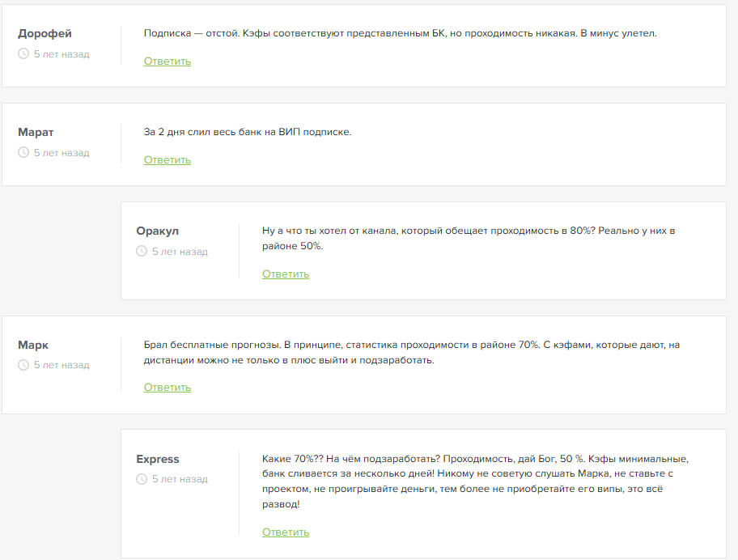This screenshot has height=560, width=738.
Task: Click the clock icon under Express
Action: [142, 479]
